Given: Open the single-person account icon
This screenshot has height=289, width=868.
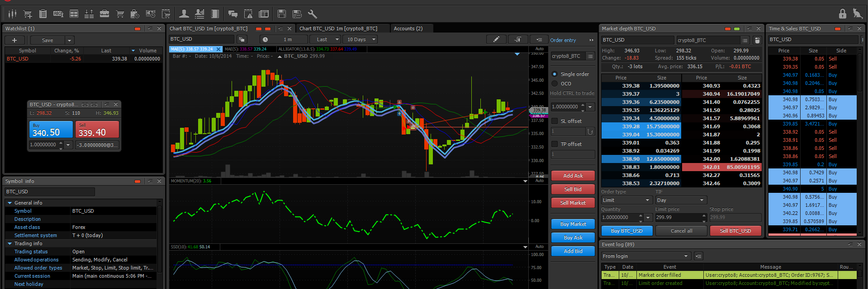Looking at the screenshot, I should tap(184, 14).
